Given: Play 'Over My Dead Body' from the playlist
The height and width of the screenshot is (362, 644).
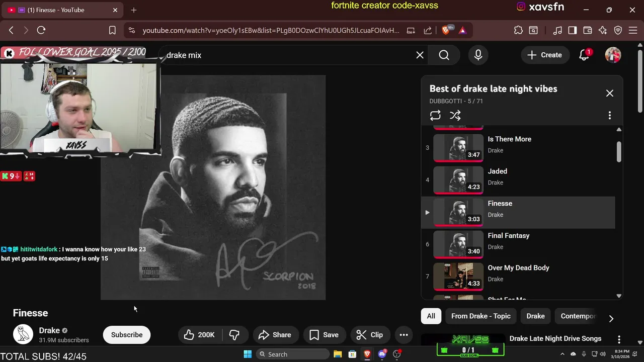Looking at the screenshot, I should click(x=518, y=277).
